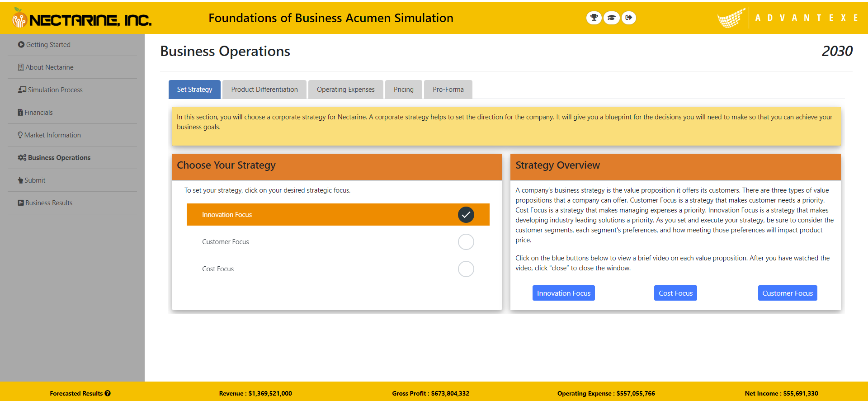The width and height of the screenshot is (868, 401).
Task: Click the Foundations of Business Acumen Simulation title
Action: click(331, 18)
